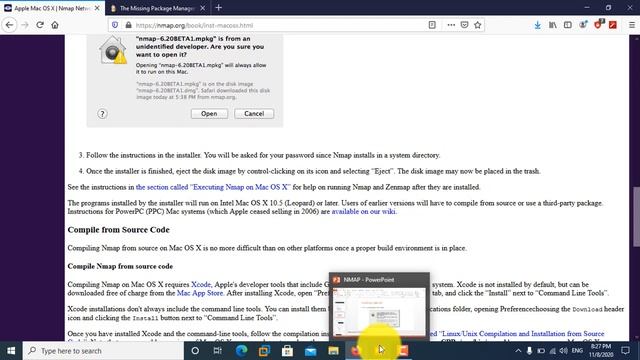
Task: Show downloads progress panel
Action: coord(538,25)
